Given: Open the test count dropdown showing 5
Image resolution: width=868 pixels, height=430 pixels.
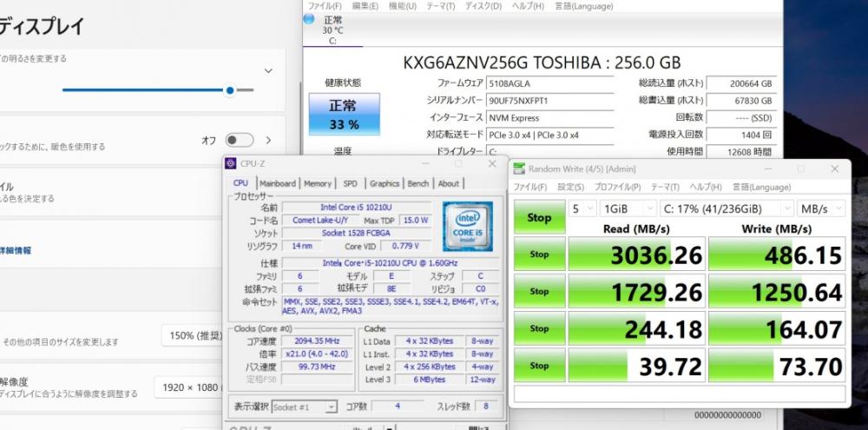Looking at the screenshot, I should pos(582,208).
